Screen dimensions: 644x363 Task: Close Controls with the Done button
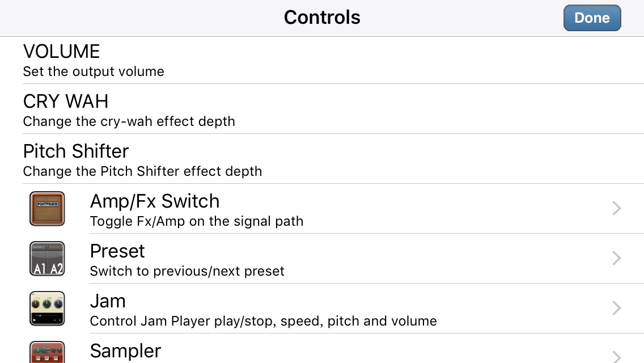tap(592, 18)
